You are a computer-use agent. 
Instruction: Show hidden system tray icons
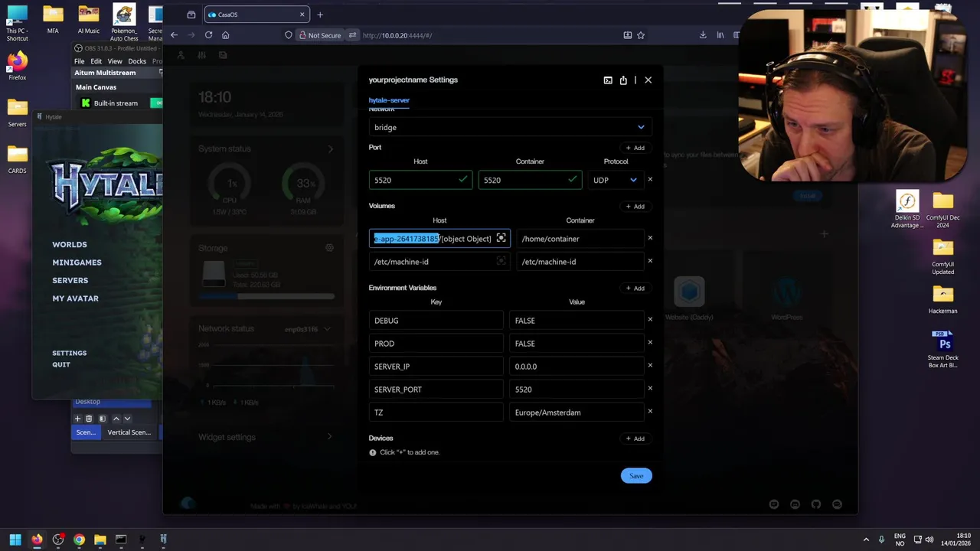pyautogui.click(x=866, y=540)
